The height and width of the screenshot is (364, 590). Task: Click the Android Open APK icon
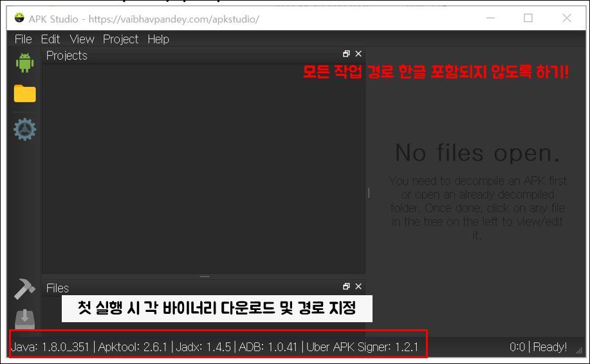[x=25, y=62]
